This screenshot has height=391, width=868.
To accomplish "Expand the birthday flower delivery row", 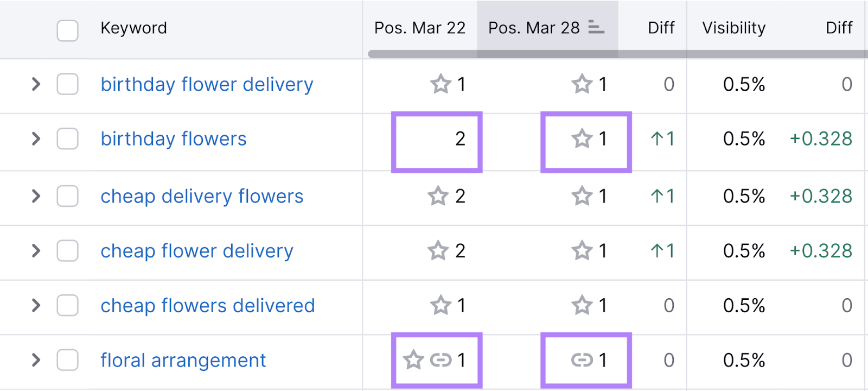I will click(x=35, y=85).
